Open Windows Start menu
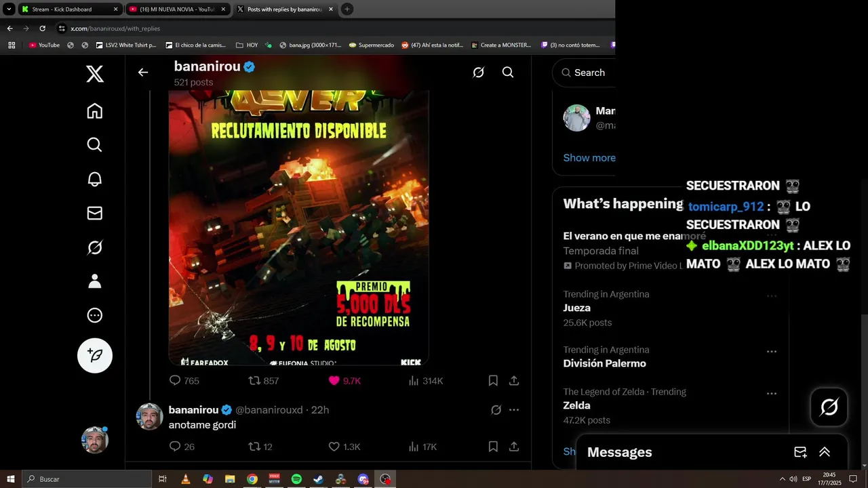The height and width of the screenshot is (488, 868). click(x=11, y=479)
